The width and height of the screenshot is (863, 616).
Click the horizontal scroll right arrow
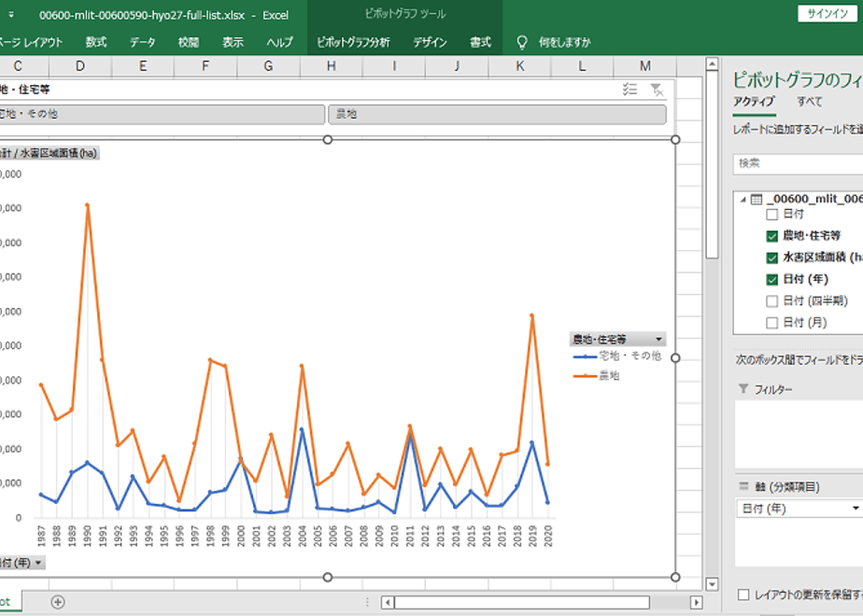point(696,602)
